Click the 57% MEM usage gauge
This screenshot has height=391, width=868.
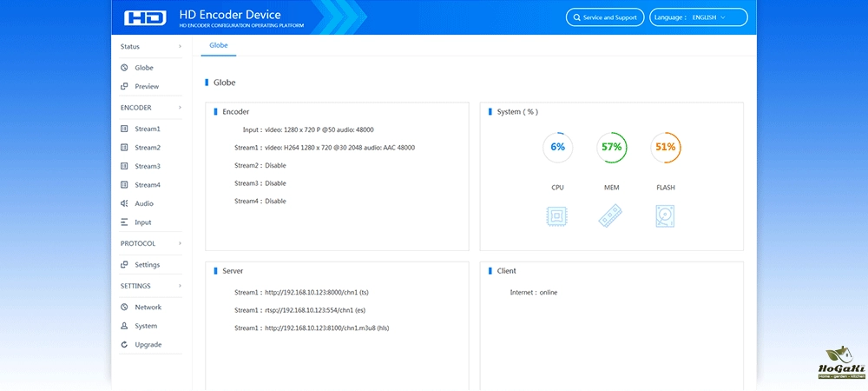[611, 147]
